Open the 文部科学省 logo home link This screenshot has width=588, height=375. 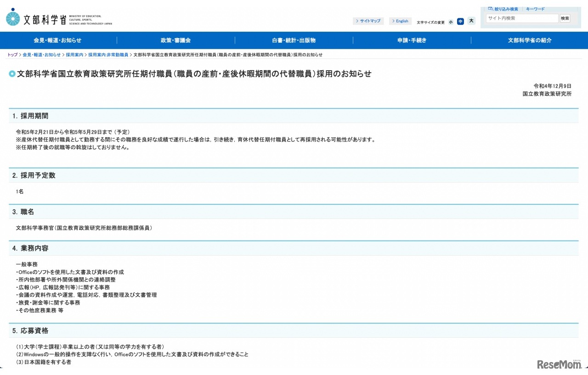(59, 17)
